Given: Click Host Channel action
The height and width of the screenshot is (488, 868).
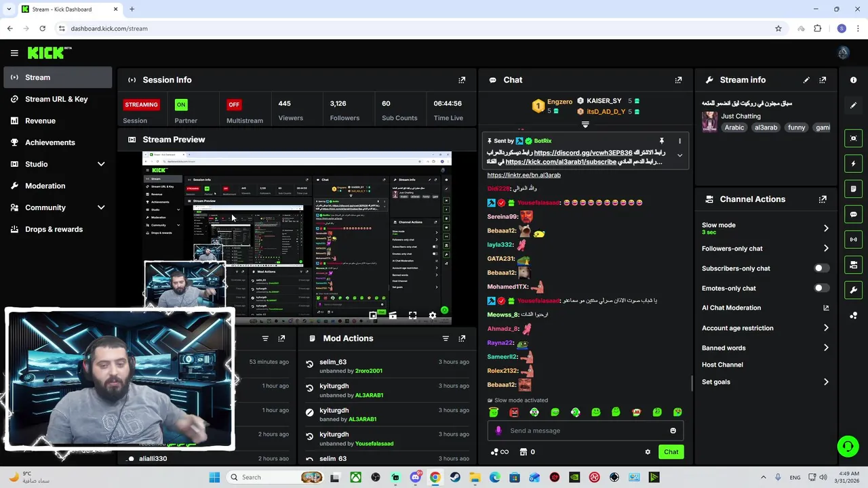Looking at the screenshot, I should point(722,365).
